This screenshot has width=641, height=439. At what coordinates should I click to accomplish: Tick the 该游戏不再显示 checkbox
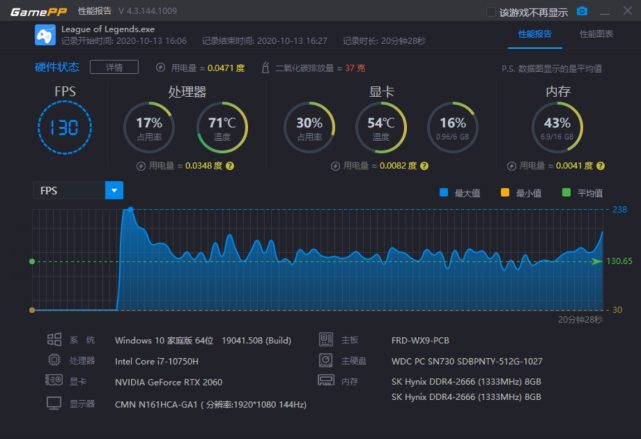coord(491,12)
